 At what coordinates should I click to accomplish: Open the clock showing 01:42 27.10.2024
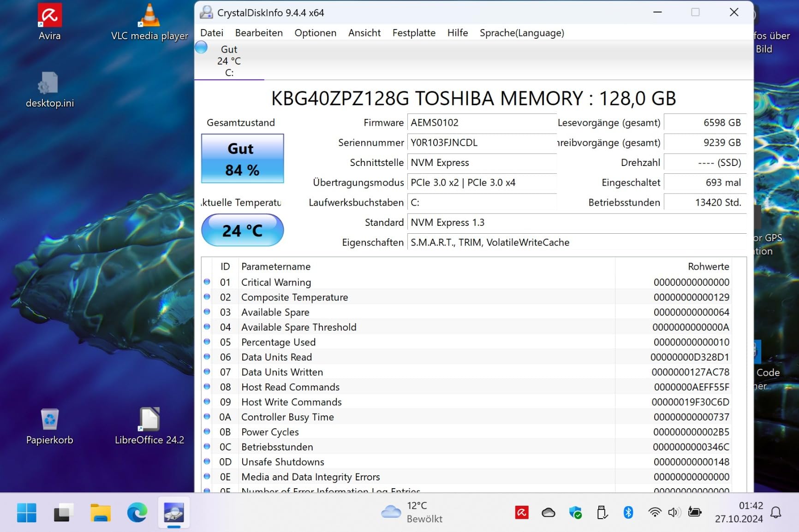(739, 512)
